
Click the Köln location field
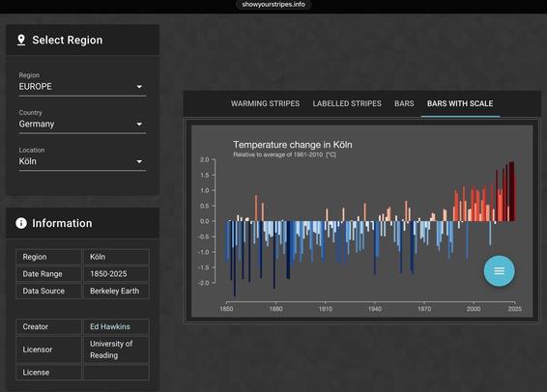82,161
